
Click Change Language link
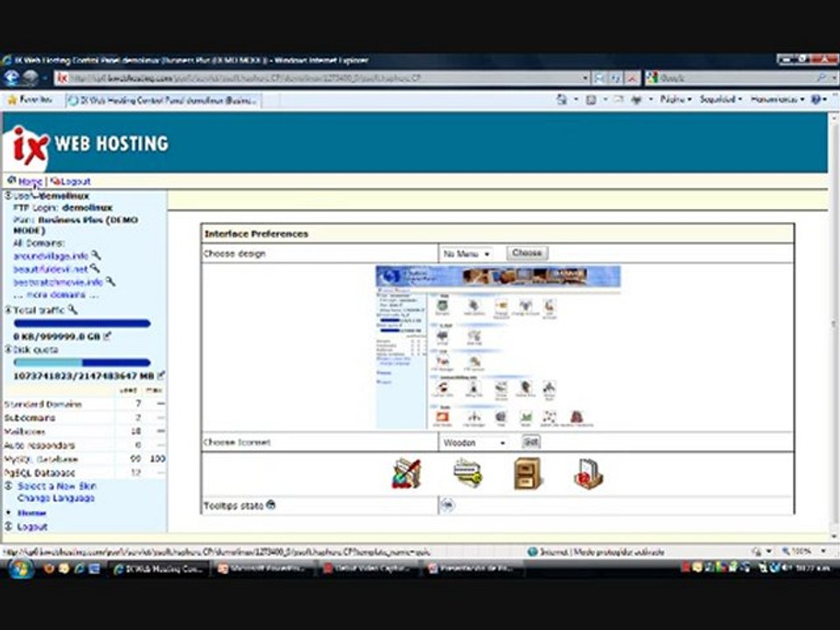click(x=56, y=498)
